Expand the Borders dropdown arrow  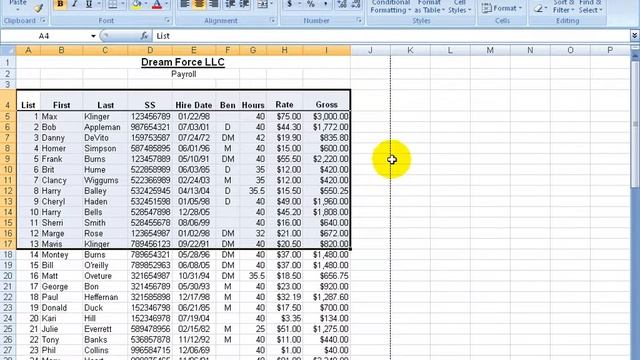pos(122,4)
